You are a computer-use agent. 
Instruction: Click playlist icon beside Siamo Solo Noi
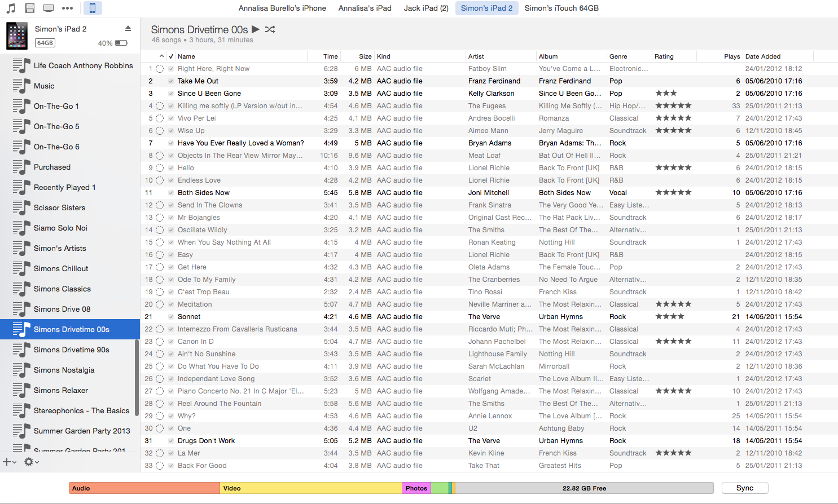(x=22, y=228)
